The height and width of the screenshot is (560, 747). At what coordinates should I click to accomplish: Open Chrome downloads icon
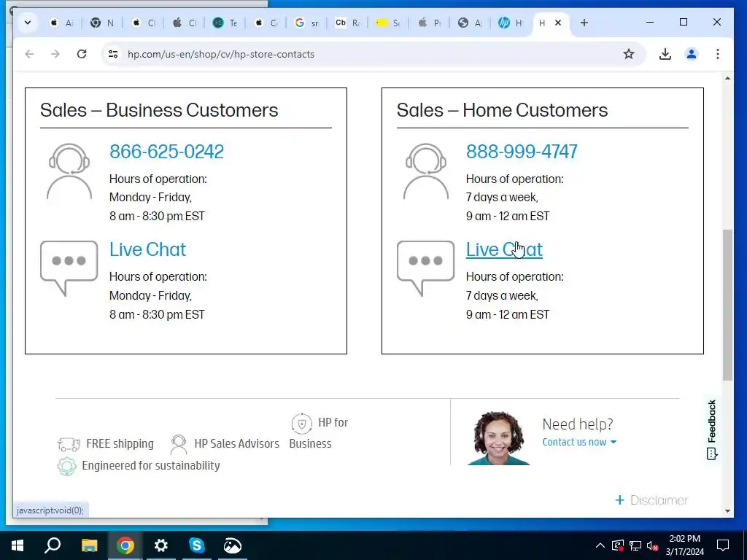click(665, 54)
